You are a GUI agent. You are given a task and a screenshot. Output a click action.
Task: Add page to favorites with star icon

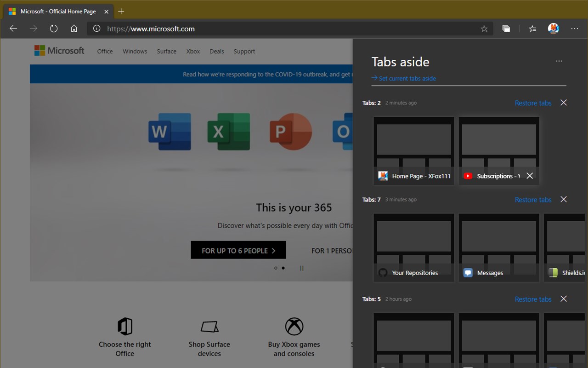coord(484,29)
